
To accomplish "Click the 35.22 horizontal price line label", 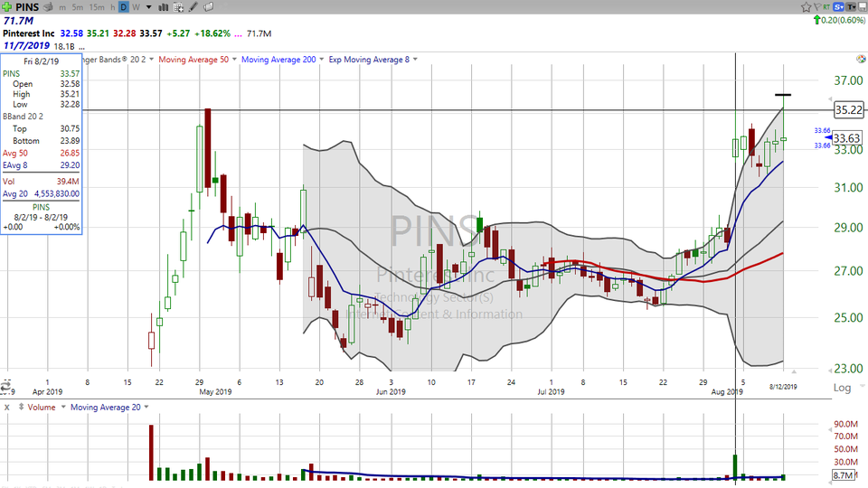I will (847, 110).
